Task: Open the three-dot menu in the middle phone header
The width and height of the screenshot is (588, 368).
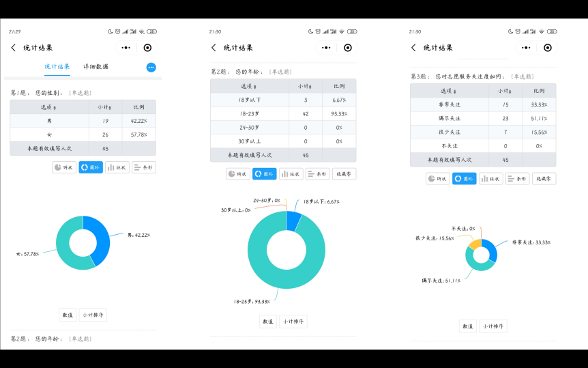Action: 326,48
